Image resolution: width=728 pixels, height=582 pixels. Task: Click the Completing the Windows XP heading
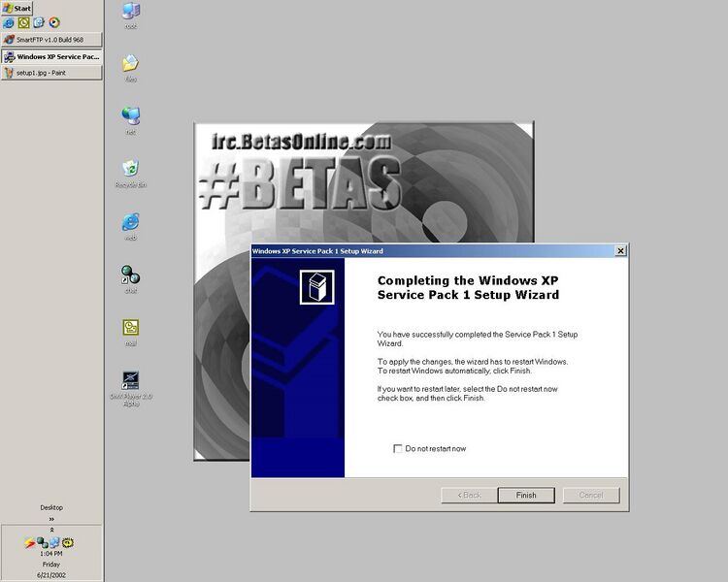coord(468,288)
